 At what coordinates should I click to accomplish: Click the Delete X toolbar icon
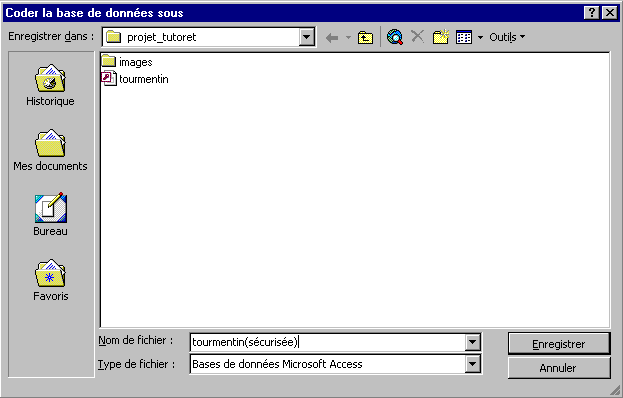pos(417,37)
